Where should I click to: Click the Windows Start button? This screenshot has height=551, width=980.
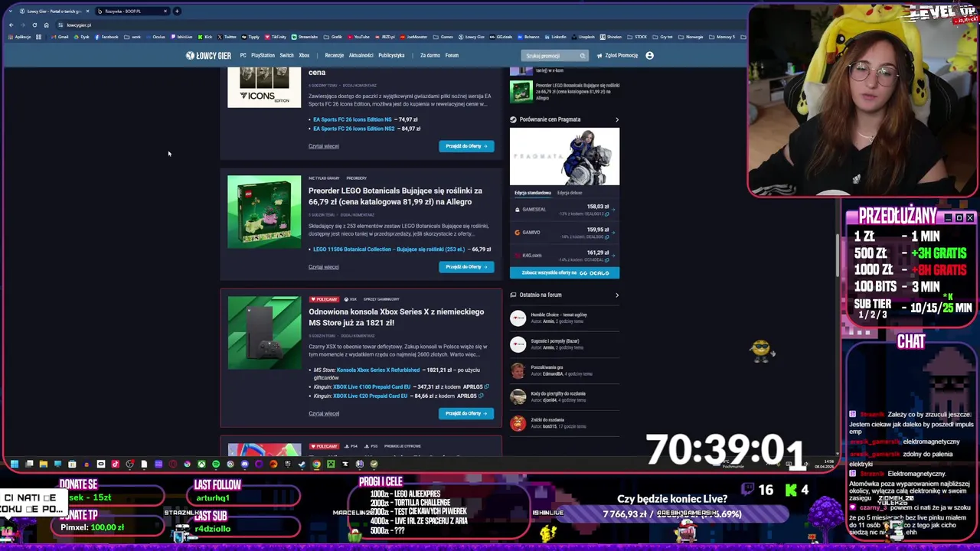coord(14,464)
